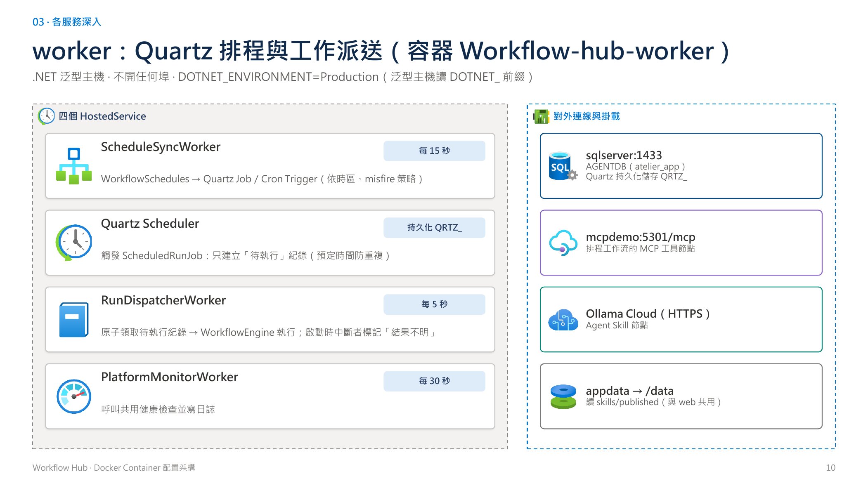Select the 每 30 秒 badge
Screen dimensions: 868x488
coord(434,381)
